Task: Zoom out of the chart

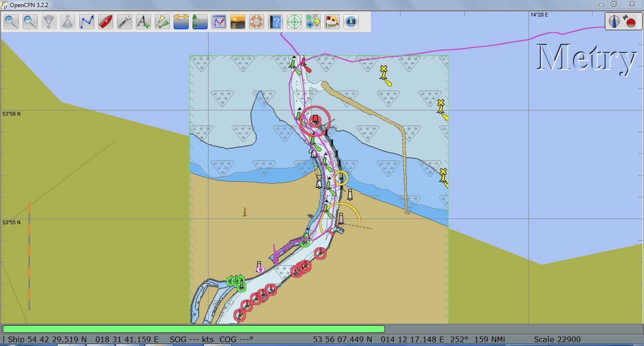Action: coord(30,22)
